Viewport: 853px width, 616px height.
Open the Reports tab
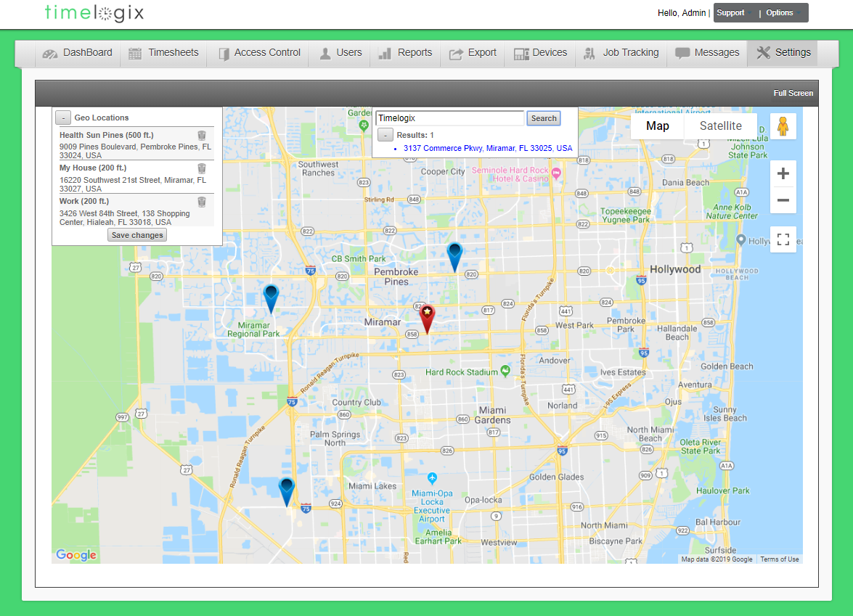[405, 53]
